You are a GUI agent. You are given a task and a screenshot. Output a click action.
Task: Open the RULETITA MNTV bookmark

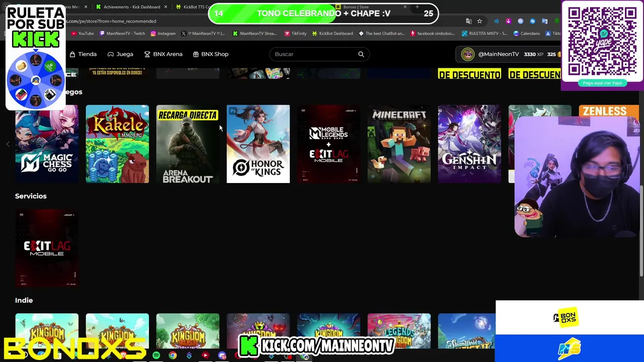(484, 34)
